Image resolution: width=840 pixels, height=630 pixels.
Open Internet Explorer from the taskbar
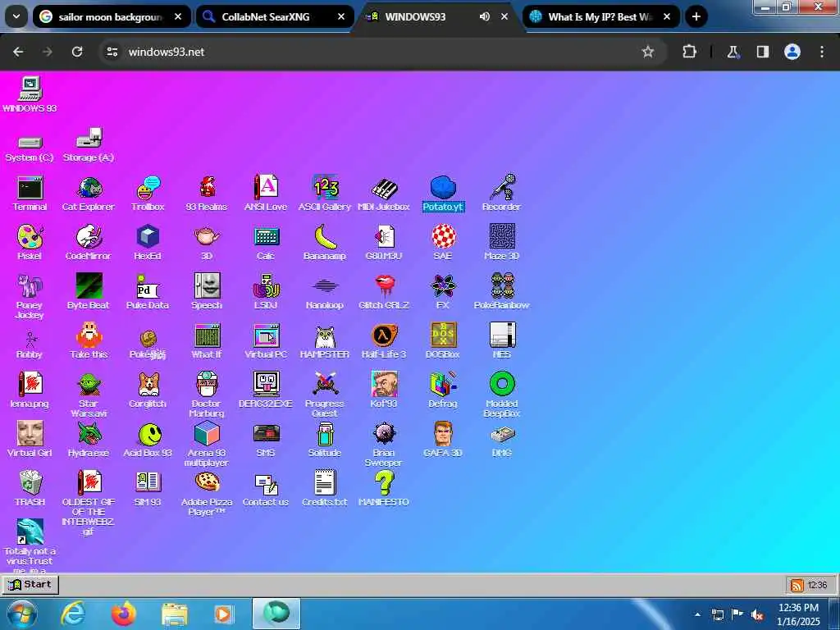pyautogui.click(x=73, y=614)
